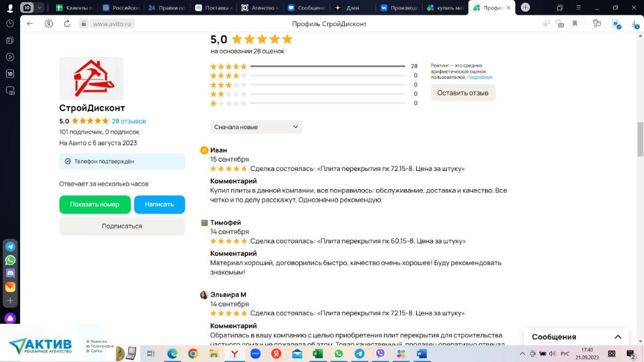Screen dimensions: 644x362
Task: Open the Mail app from the taskbar
Action: (297, 354)
